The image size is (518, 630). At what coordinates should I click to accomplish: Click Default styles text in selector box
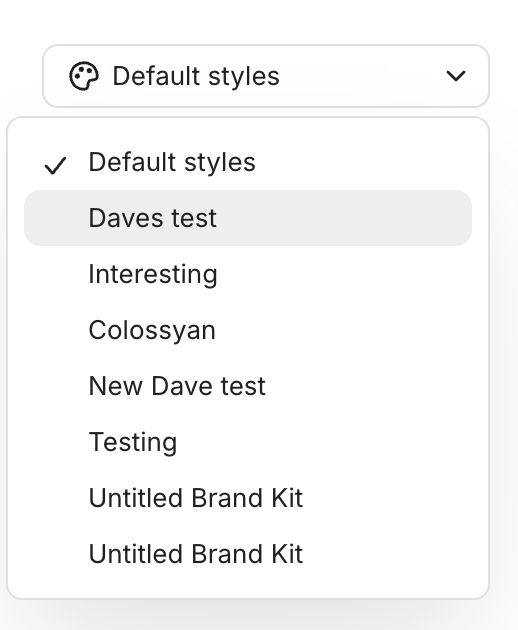196,76
